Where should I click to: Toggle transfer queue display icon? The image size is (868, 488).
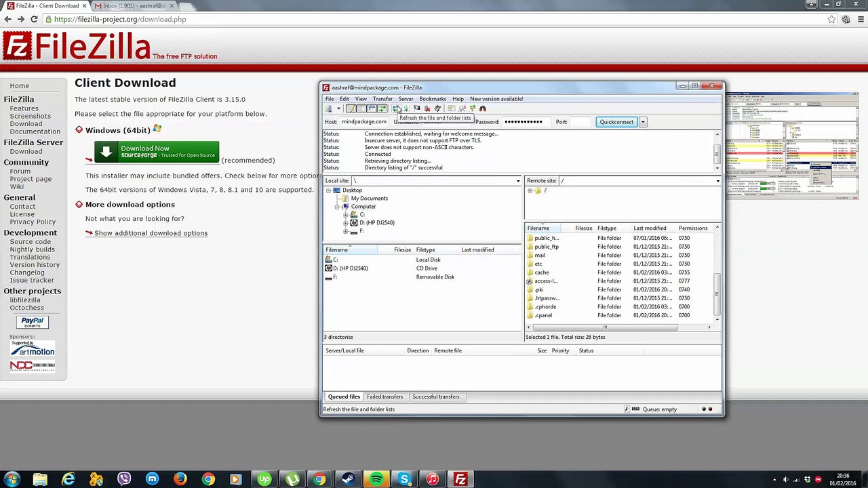tap(382, 108)
